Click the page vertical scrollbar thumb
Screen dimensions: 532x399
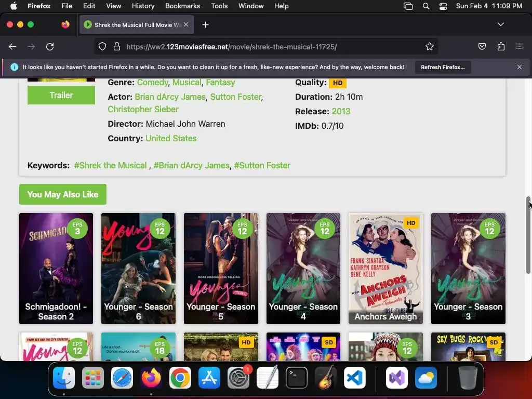528,235
